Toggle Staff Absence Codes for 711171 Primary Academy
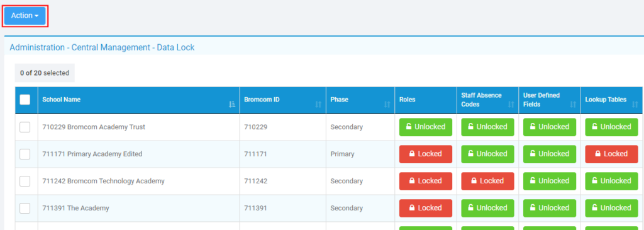The height and width of the screenshot is (230, 644). click(x=487, y=154)
